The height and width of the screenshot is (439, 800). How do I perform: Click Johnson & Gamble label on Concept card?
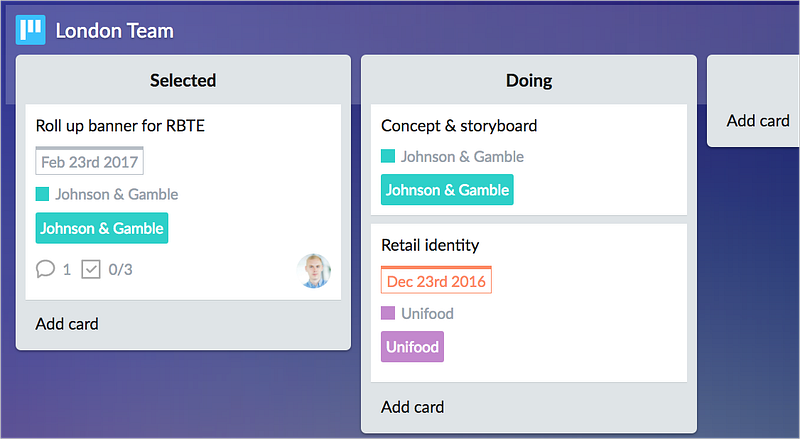[x=447, y=190]
